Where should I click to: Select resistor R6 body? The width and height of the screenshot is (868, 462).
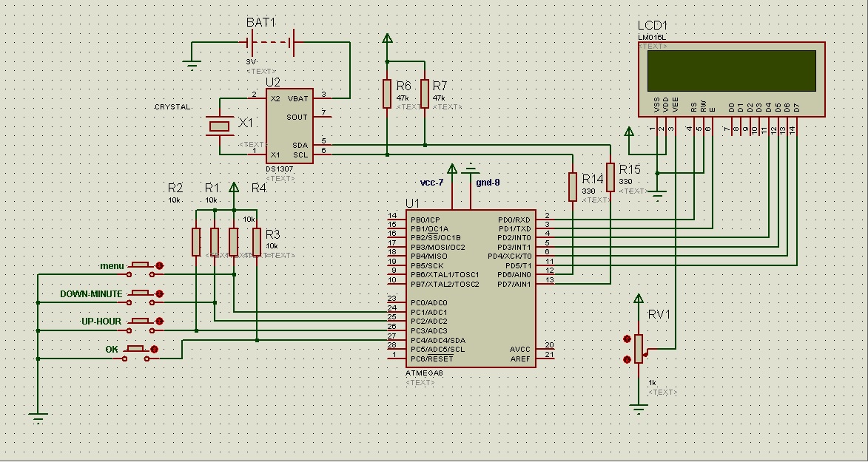point(387,93)
